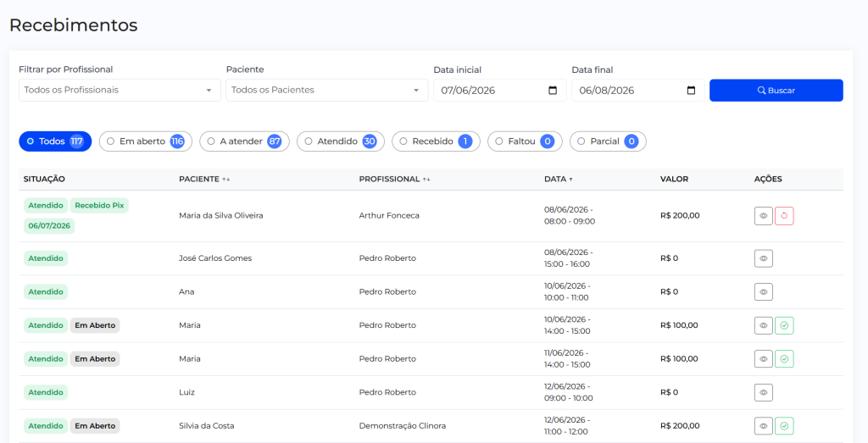This screenshot has height=443, width=868.
Task: Filter by Atendido status
Action: (341, 141)
